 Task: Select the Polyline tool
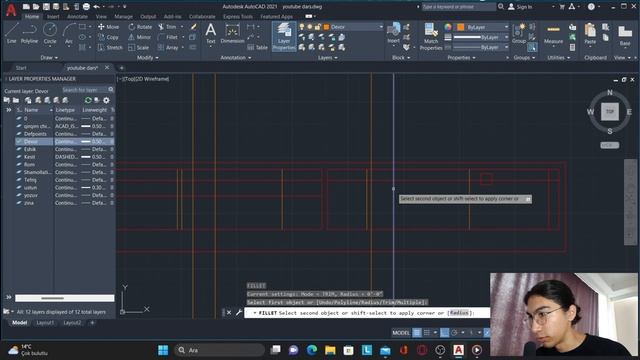pos(29,33)
